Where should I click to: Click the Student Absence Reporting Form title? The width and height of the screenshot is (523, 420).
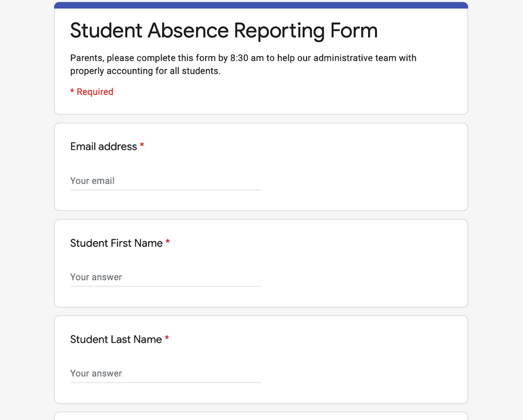coord(224,31)
